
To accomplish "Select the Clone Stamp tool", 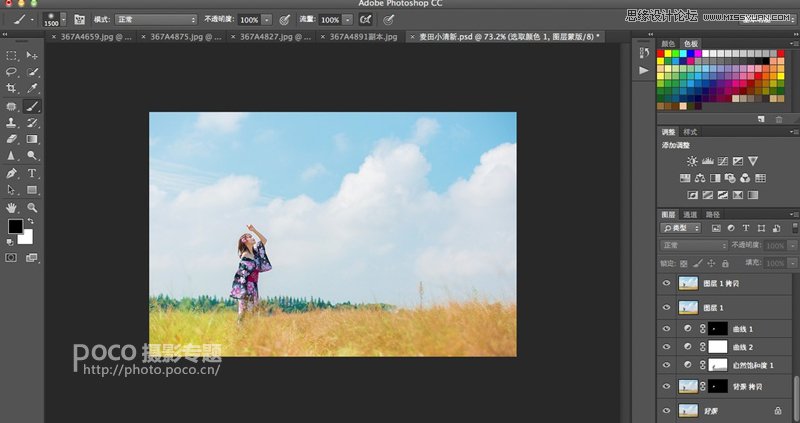I will (11, 122).
